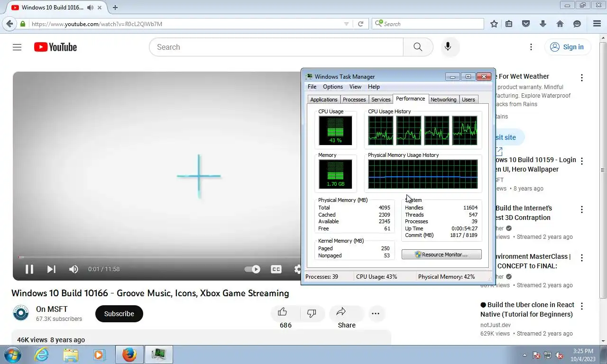
Task: Open search engine dropdown in Firefox search box
Action: tap(379, 24)
